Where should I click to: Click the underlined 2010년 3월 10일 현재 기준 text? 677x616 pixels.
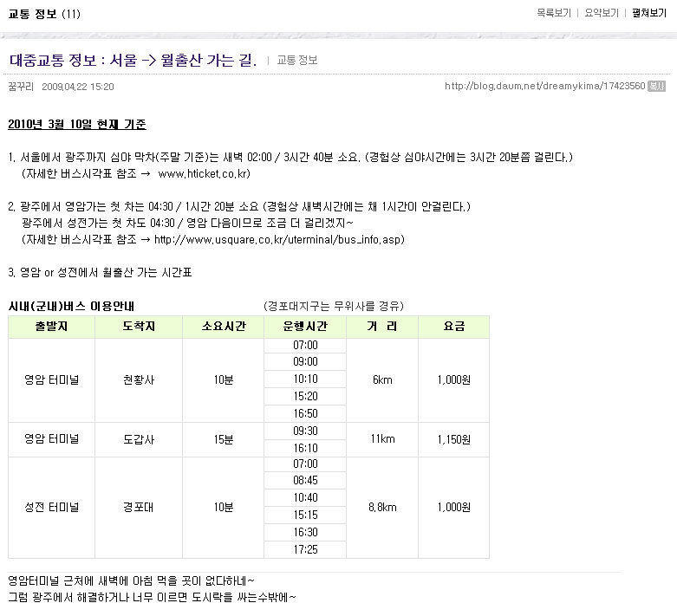(77, 124)
